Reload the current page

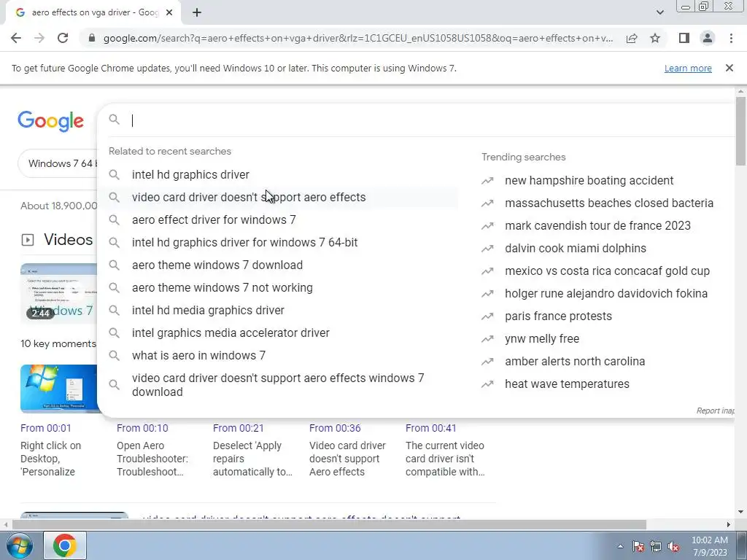tap(63, 38)
